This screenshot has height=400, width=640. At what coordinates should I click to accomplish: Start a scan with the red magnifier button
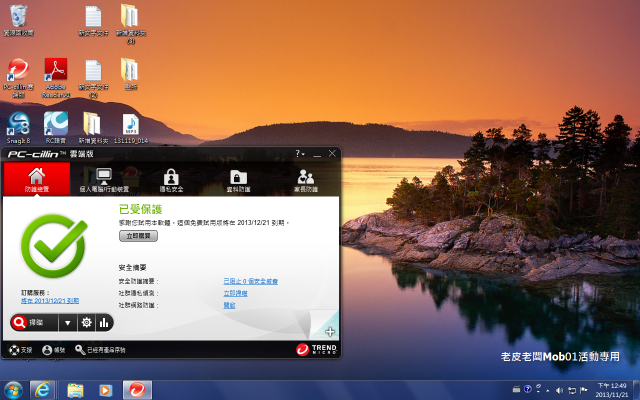(x=34, y=323)
